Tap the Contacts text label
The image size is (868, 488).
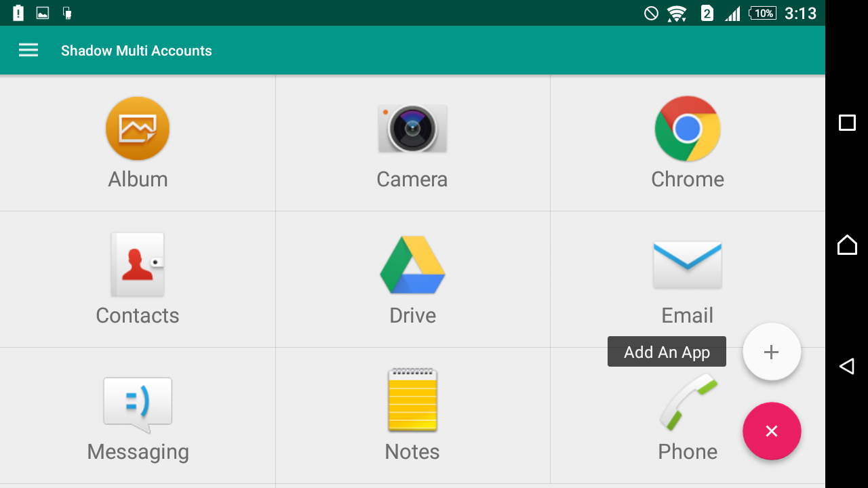138,315
